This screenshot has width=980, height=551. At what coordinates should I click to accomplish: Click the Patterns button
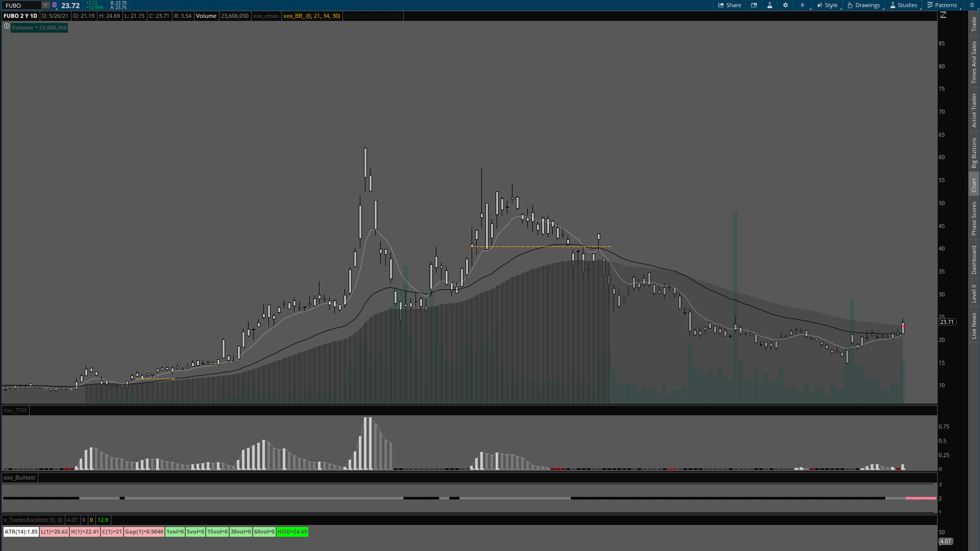(942, 5)
